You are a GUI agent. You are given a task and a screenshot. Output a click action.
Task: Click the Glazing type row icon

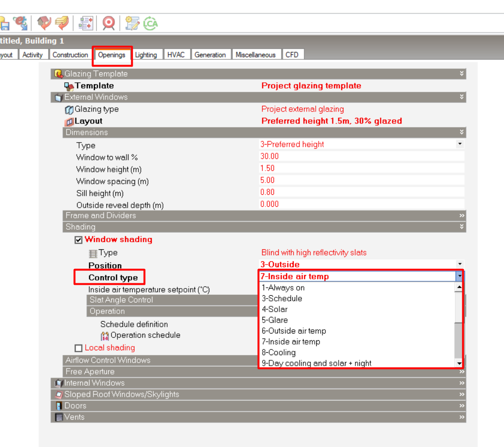(x=69, y=110)
